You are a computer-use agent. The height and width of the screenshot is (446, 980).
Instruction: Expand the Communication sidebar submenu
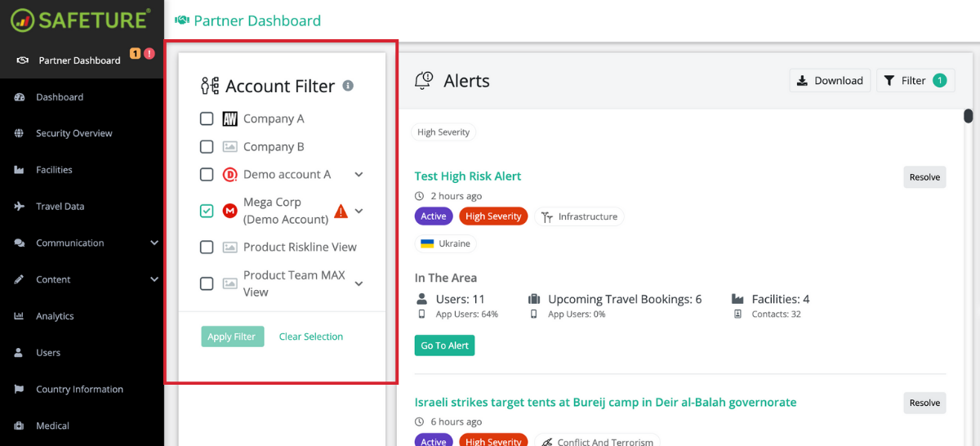(x=154, y=243)
